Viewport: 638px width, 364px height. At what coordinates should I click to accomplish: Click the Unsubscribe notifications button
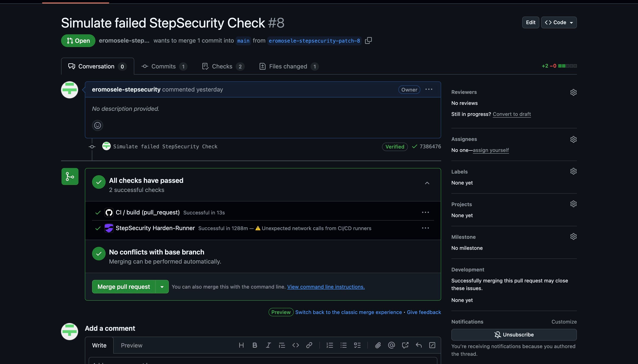pos(514,335)
